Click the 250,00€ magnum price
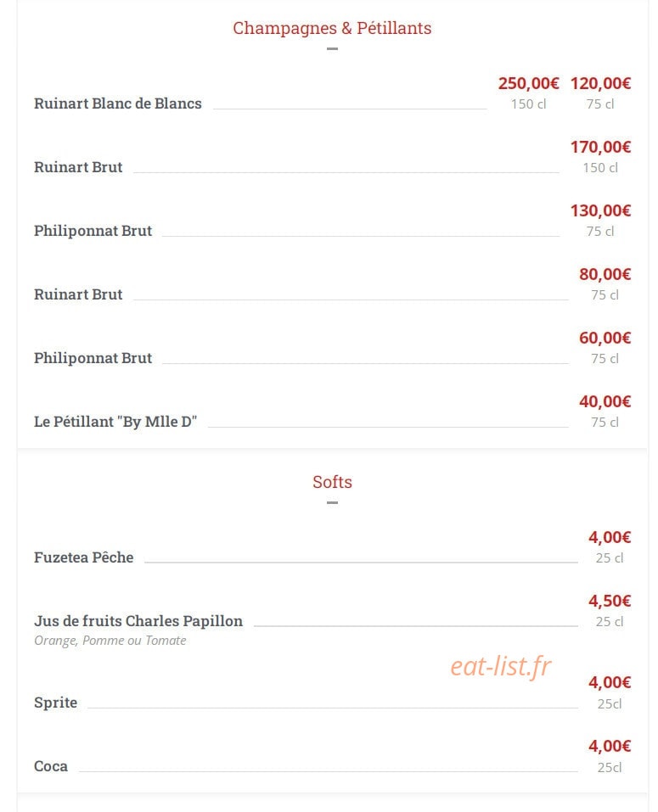 pyautogui.click(x=528, y=83)
